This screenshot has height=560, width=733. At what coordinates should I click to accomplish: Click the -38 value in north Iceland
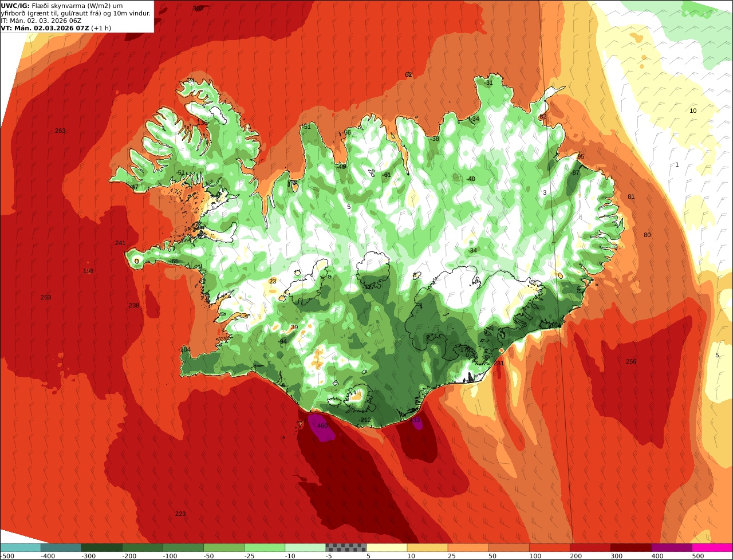[435, 139]
